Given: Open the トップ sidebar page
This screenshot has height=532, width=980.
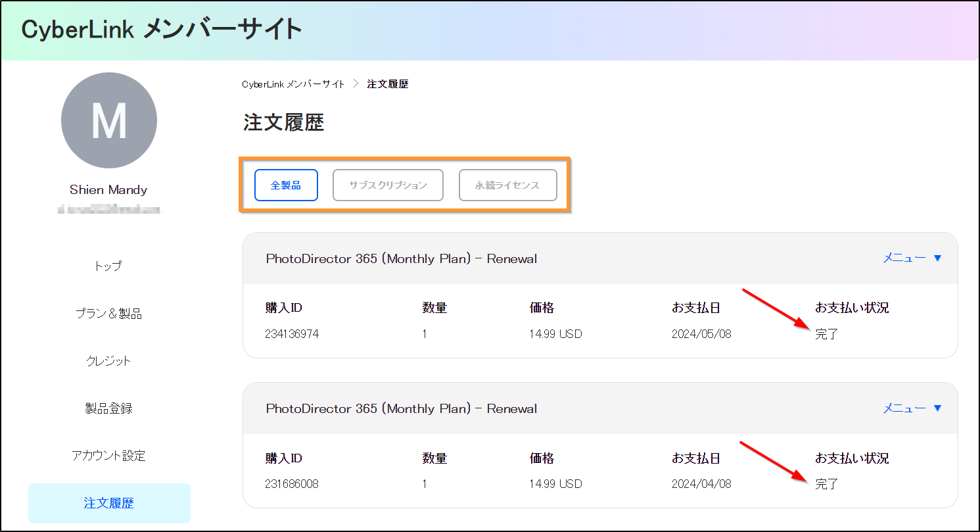Looking at the screenshot, I should pyautogui.click(x=109, y=266).
